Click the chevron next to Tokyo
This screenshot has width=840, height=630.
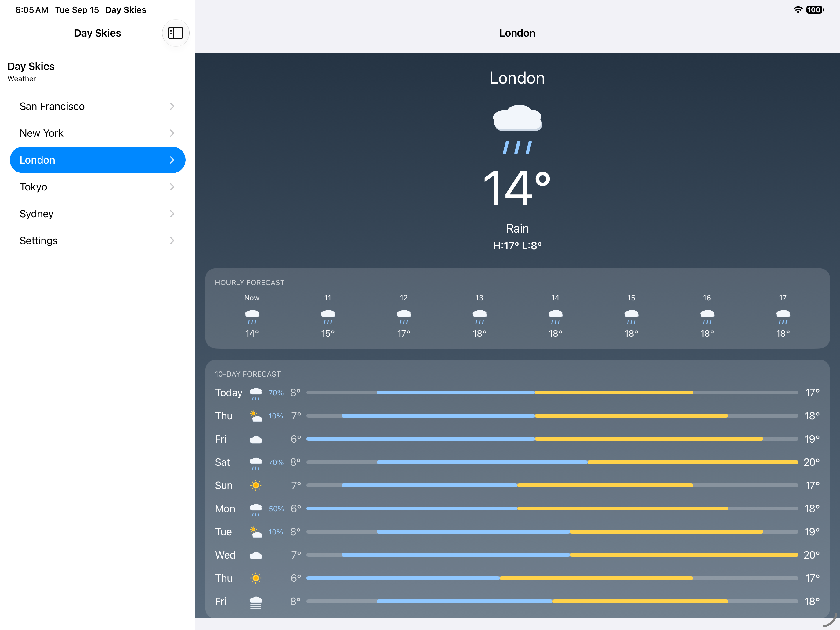coord(172,187)
